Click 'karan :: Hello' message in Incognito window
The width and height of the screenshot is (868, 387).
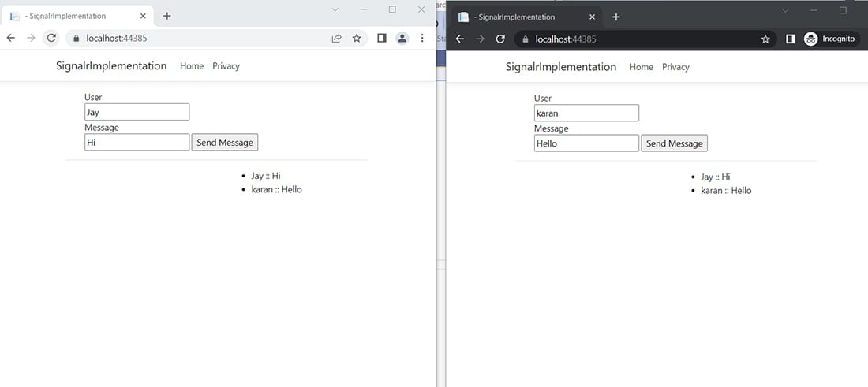726,191
